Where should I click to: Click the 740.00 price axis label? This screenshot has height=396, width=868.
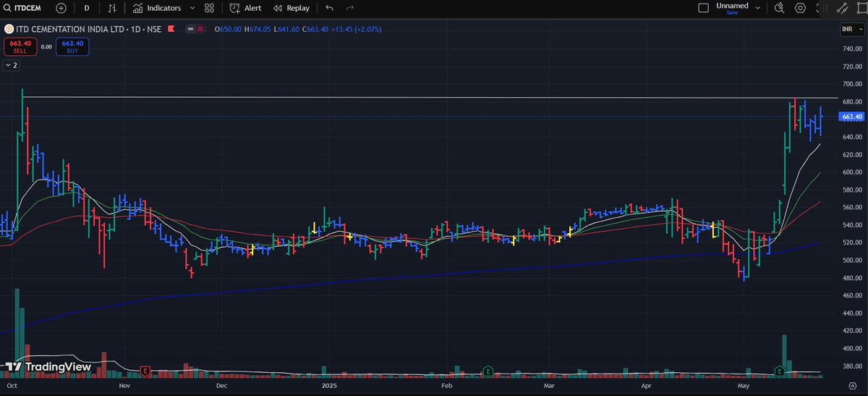(852, 49)
